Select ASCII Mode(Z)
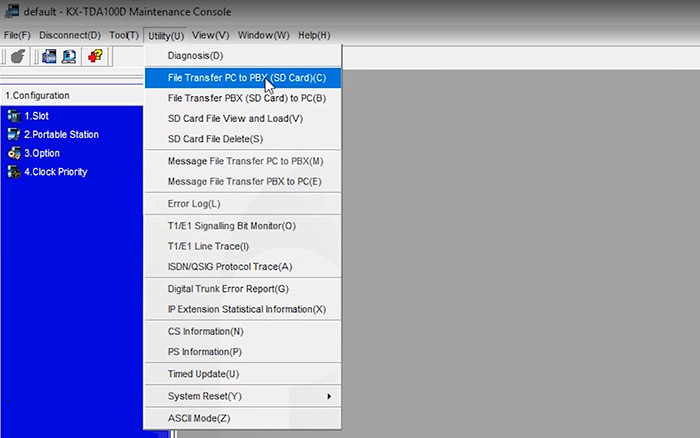The image size is (700, 438). [x=243, y=418]
